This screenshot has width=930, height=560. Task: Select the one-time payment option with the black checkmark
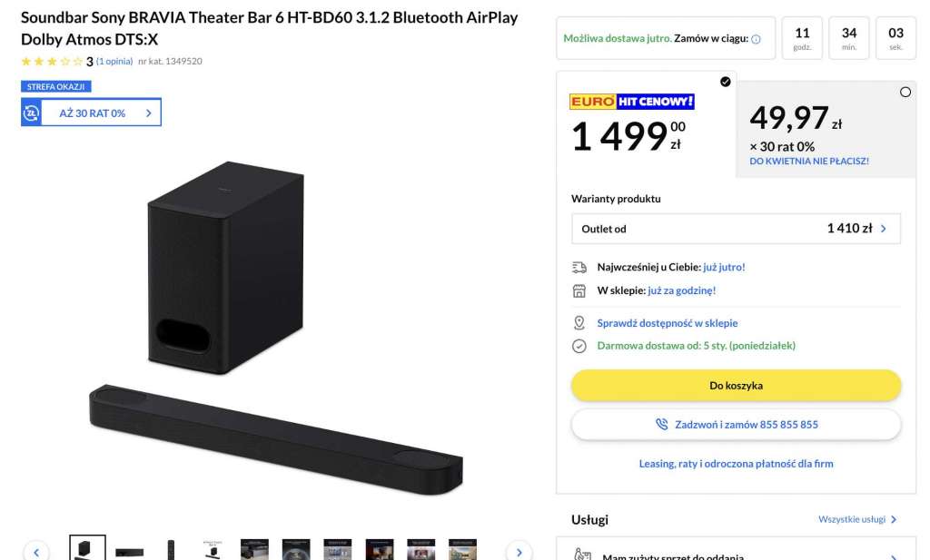point(724,83)
